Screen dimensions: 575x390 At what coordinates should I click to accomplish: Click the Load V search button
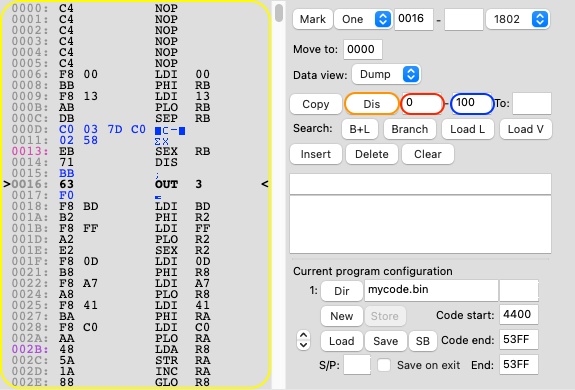click(x=525, y=129)
